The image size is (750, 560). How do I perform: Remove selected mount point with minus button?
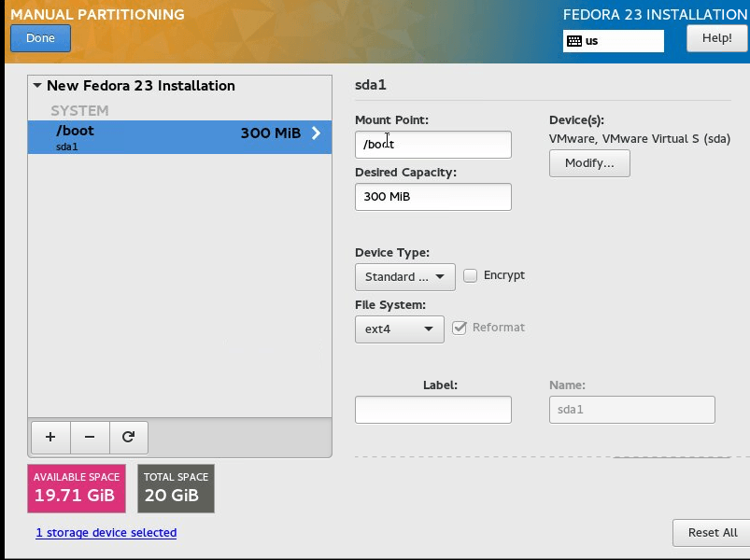click(90, 437)
